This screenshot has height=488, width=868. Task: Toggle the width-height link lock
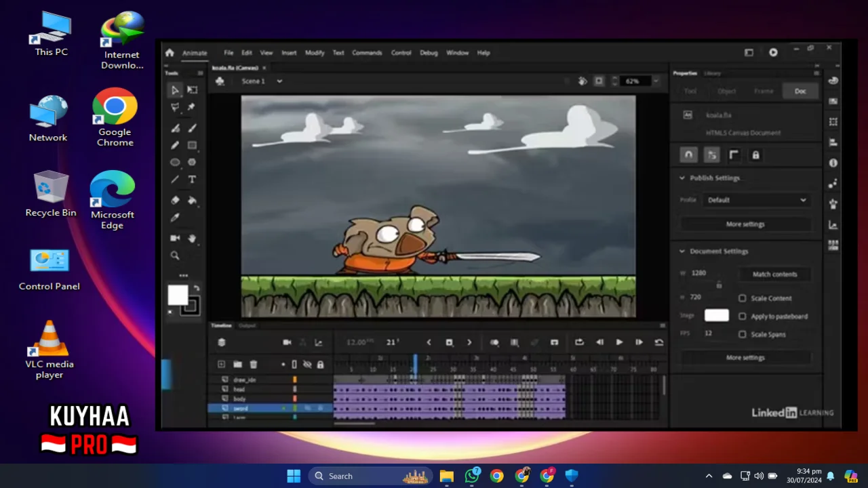click(x=719, y=285)
